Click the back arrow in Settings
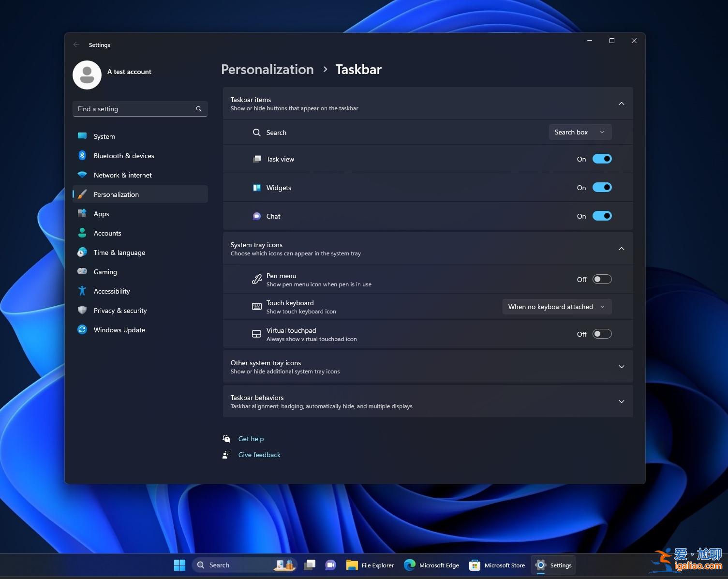The image size is (728, 579). click(x=76, y=45)
